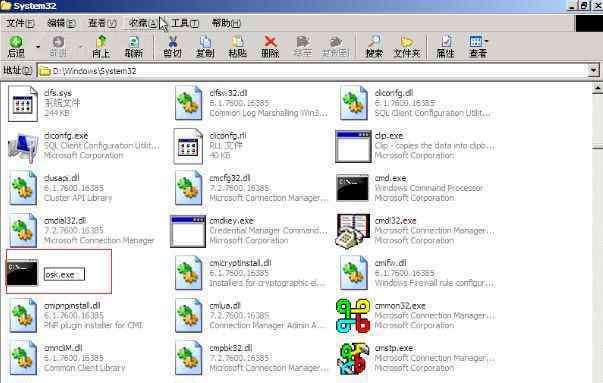
Task: Click the red X Delete toolbar icon
Action: 270,42
